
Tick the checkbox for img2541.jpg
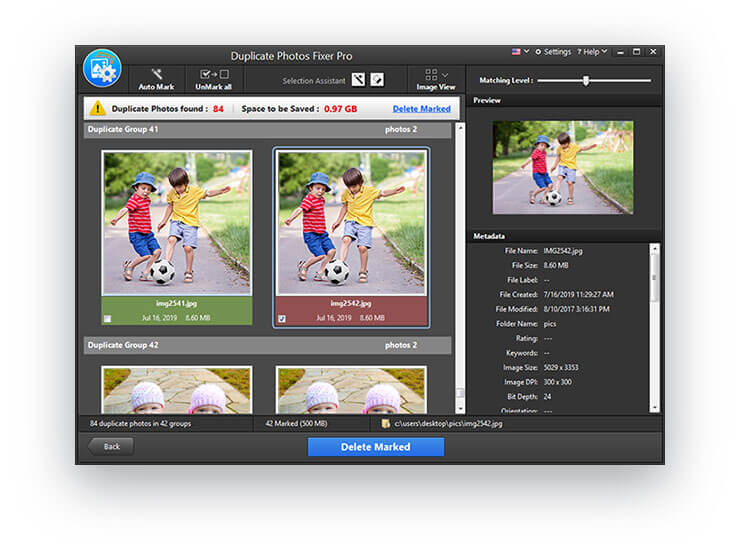pyautogui.click(x=107, y=319)
